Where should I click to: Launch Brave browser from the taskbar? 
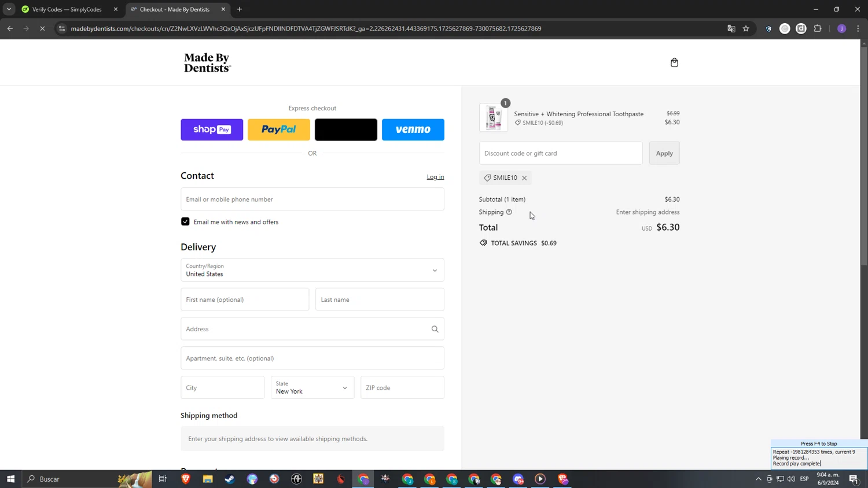(x=186, y=479)
